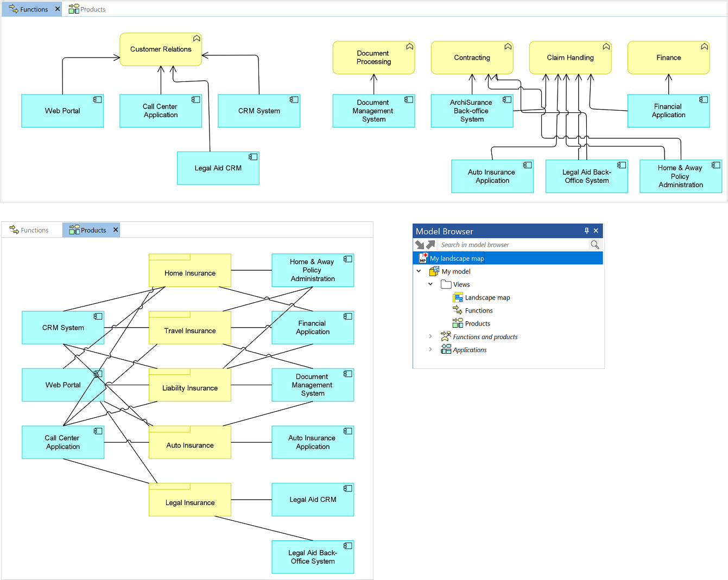Click the collapse all arrow in Model Browser
This screenshot has height=580, width=728.
[x=420, y=245]
